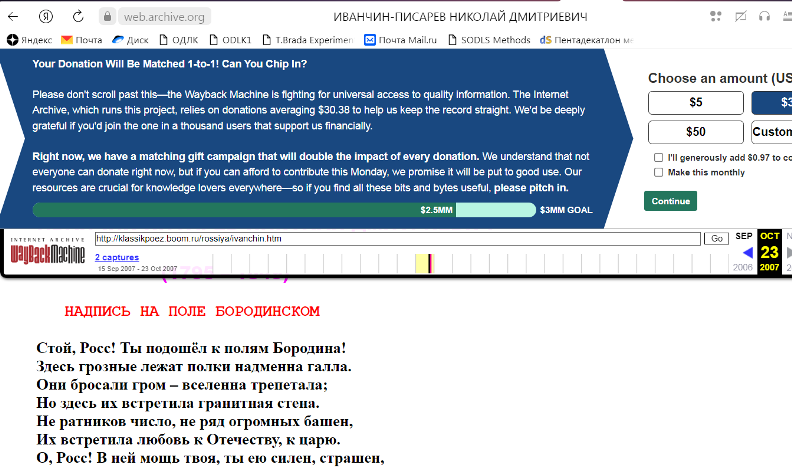Screen dimensions: 792x469
Task: Open the ОДЛК bookmark
Action: click(178, 40)
